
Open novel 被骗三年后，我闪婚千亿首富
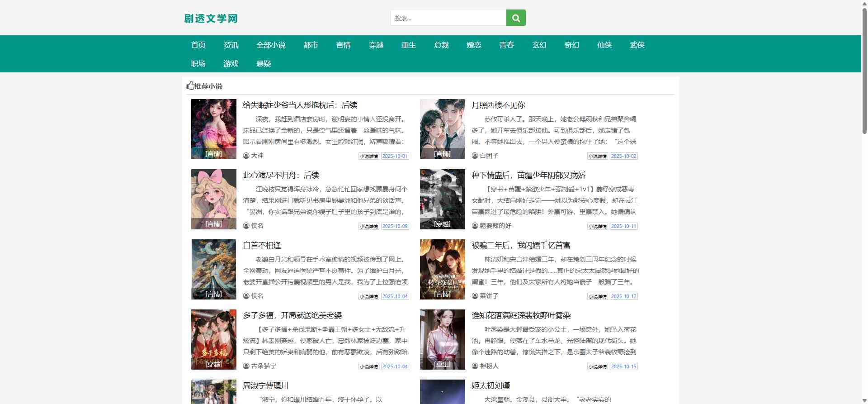pyautogui.click(x=521, y=245)
